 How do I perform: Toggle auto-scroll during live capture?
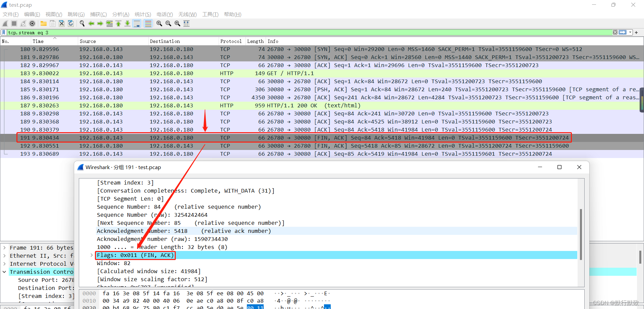click(x=137, y=23)
